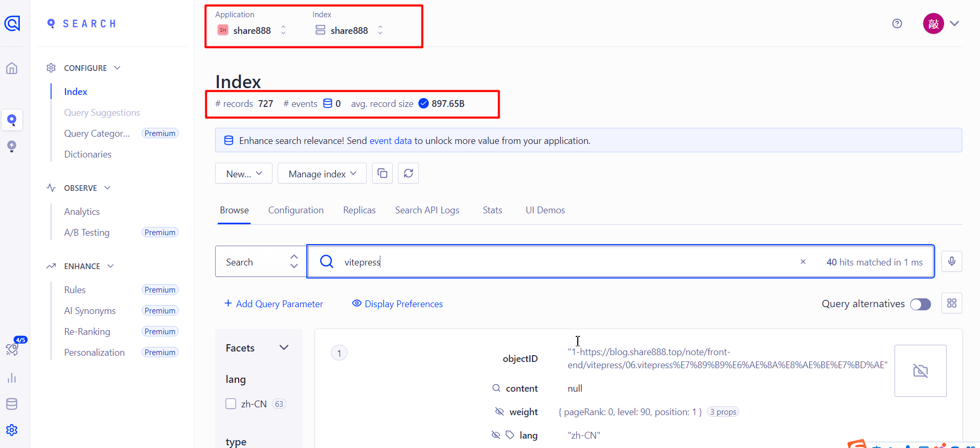Open the Application share888 selector
The height and width of the screenshot is (448, 980).
[252, 30]
